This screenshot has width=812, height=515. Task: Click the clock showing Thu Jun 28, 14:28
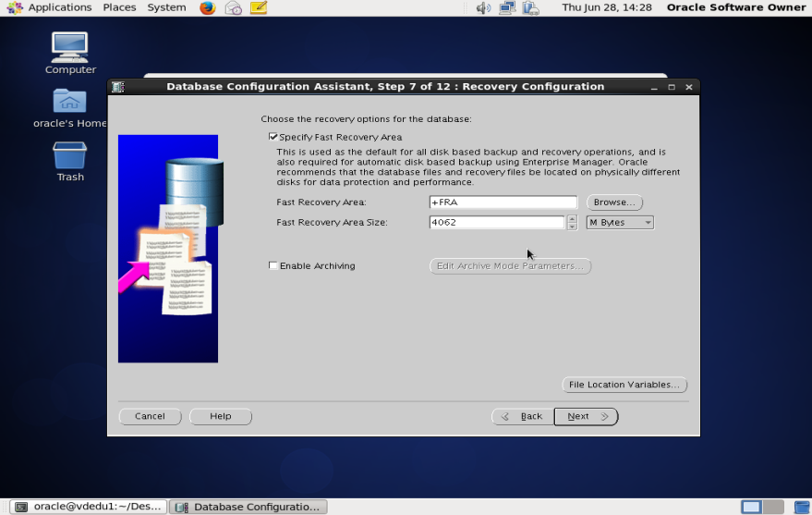click(606, 7)
